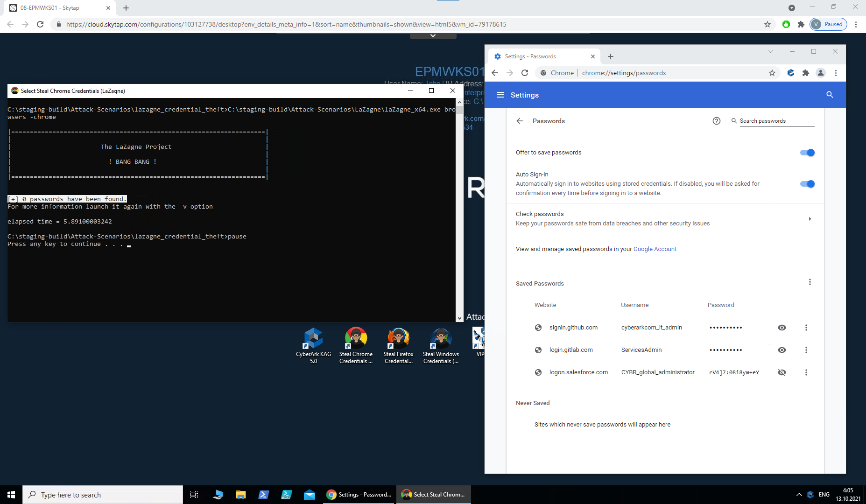Disable the Offer to save passwords toggle

(x=807, y=153)
